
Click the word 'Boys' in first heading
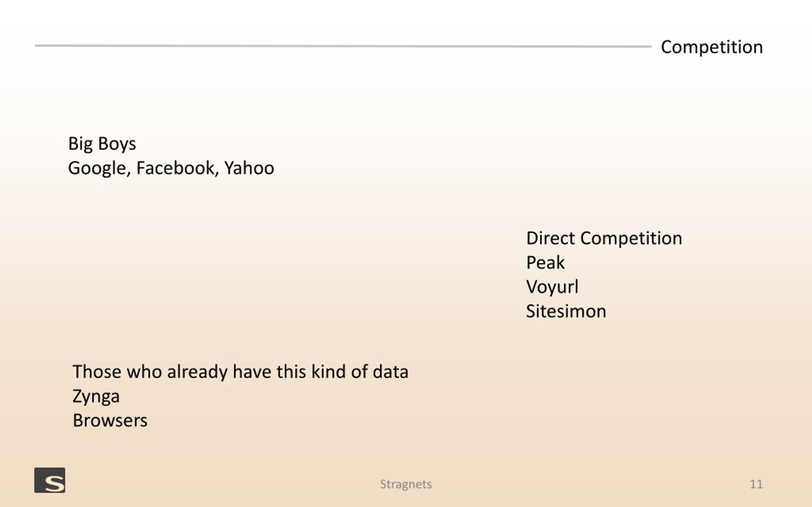tap(117, 144)
